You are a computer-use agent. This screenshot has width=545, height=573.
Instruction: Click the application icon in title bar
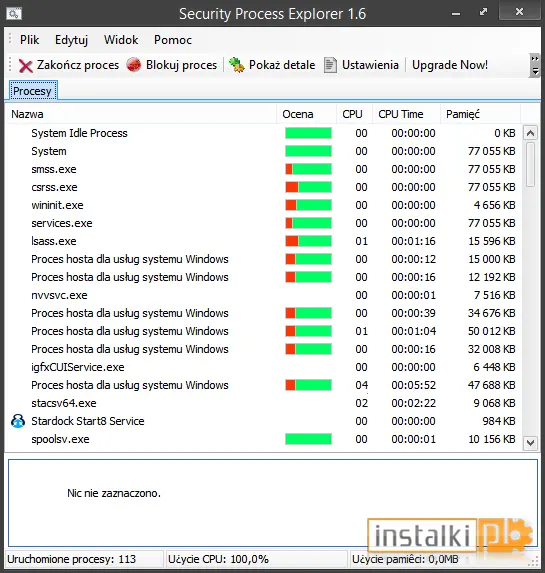pos(14,14)
